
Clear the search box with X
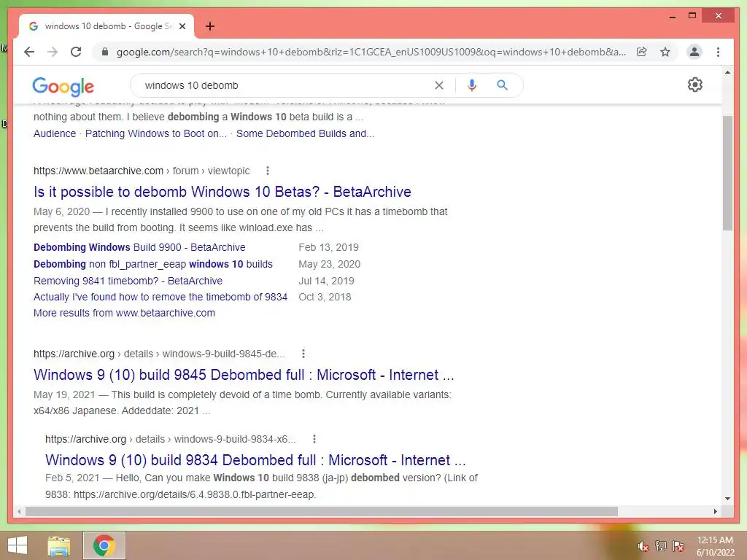tap(438, 85)
